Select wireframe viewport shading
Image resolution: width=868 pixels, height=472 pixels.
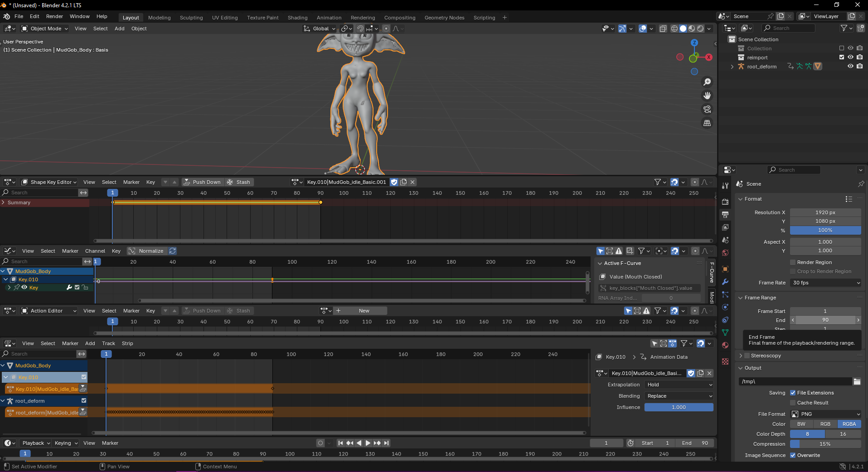674,29
